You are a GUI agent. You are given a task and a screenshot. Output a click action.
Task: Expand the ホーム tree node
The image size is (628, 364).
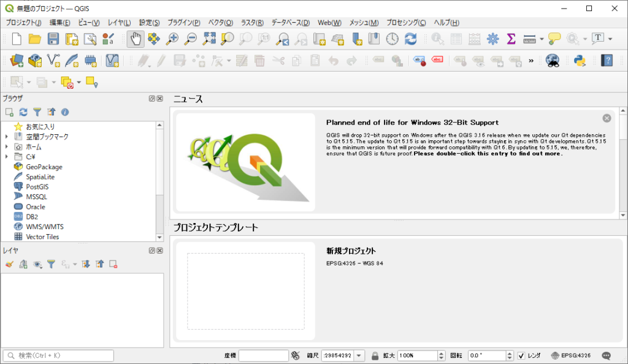coord(7,147)
